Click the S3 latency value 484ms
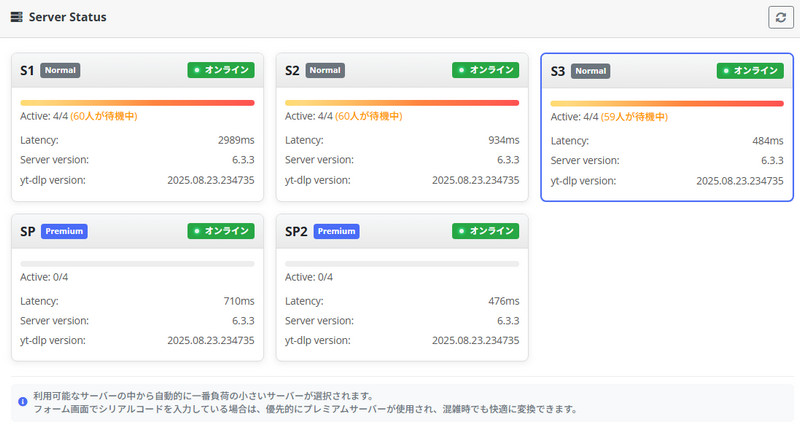Viewport: 800px width, 425px height. [768, 141]
